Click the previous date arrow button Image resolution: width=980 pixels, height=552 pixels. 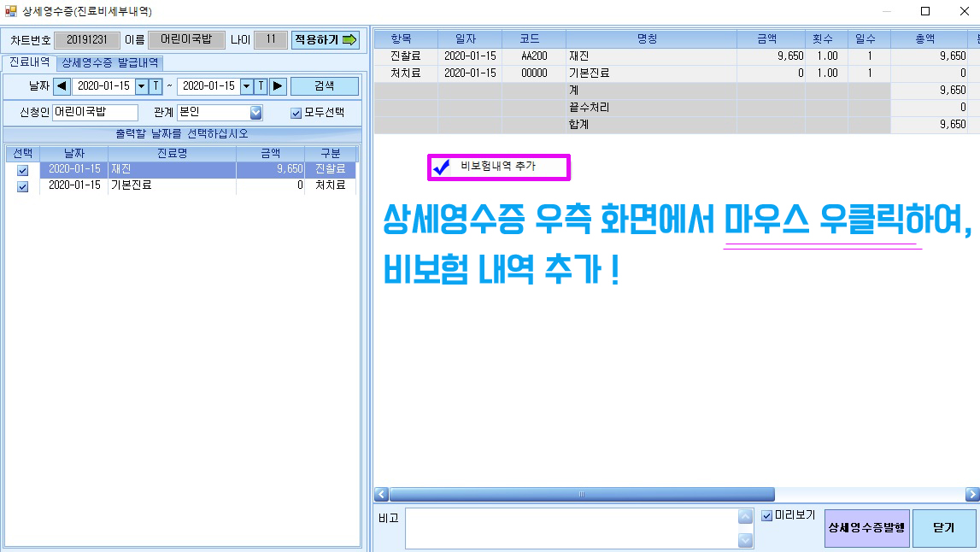click(62, 85)
